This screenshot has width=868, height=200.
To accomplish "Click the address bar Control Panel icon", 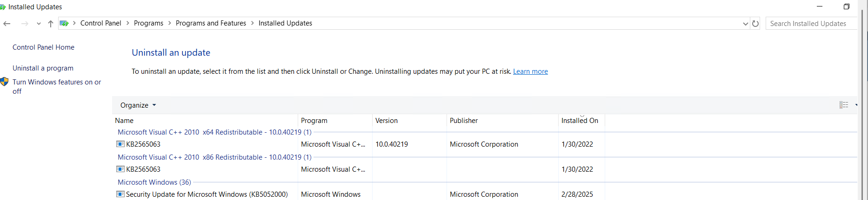I will click(64, 23).
